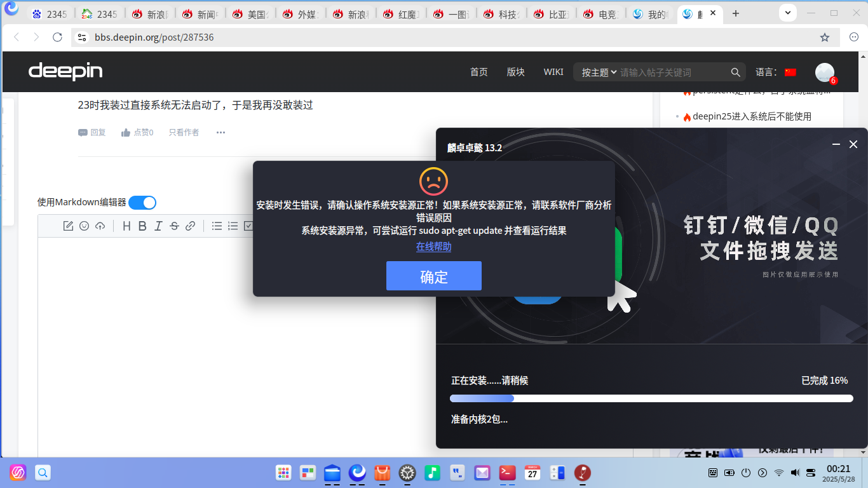Screen dimensions: 868x488
Task: Insert a hyperlink with the chain icon
Action: click(190, 226)
